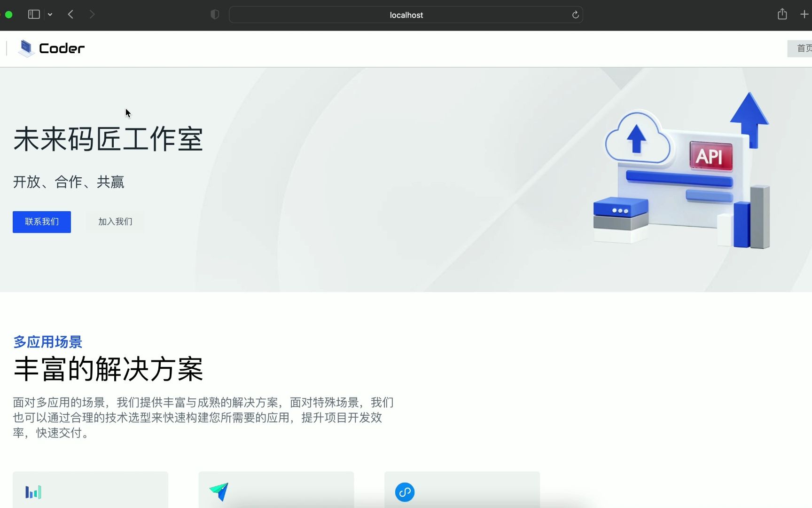
Task: Click the 多应用场景 label
Action: point(48,342)
